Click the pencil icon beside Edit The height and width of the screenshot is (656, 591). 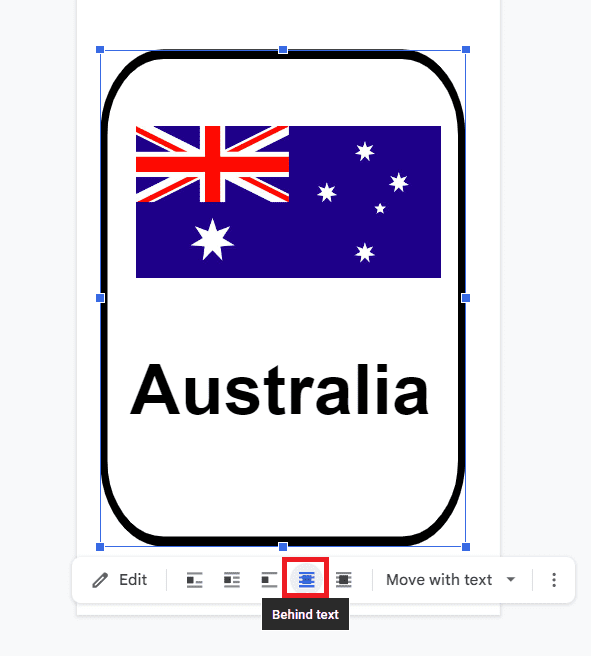100,580
